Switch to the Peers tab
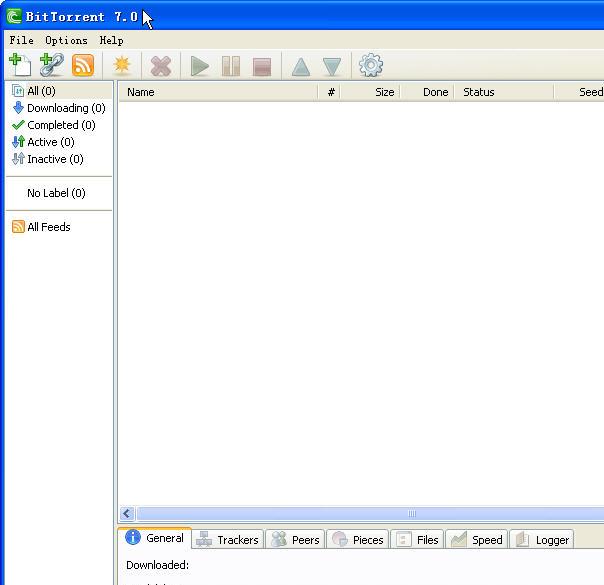The width and height of the screenshot is (604, 585). [x=295, y=540]
